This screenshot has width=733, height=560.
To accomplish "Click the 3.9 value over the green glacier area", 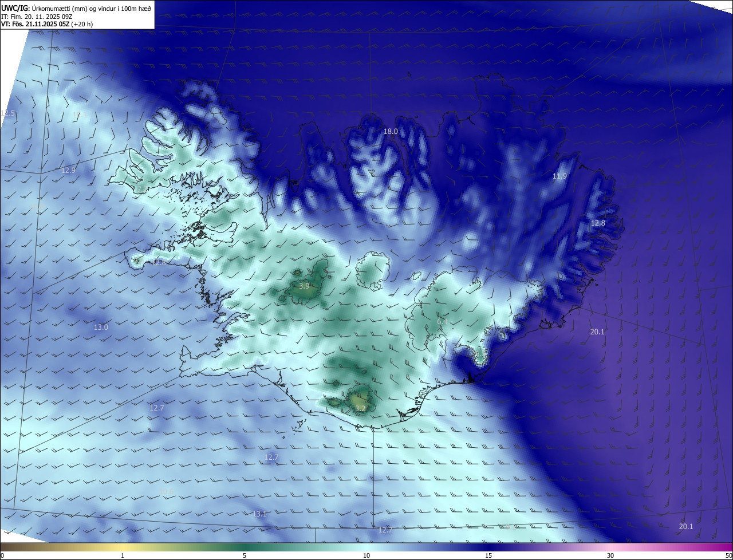I will 304,286.
